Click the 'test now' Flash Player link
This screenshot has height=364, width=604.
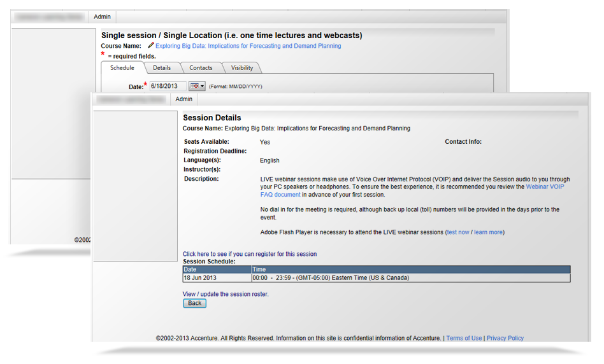tap(458, 232)
